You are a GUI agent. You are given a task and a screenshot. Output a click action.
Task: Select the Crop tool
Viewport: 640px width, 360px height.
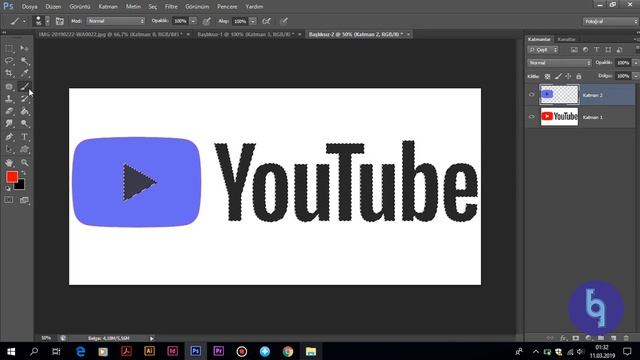click(9, 73)
